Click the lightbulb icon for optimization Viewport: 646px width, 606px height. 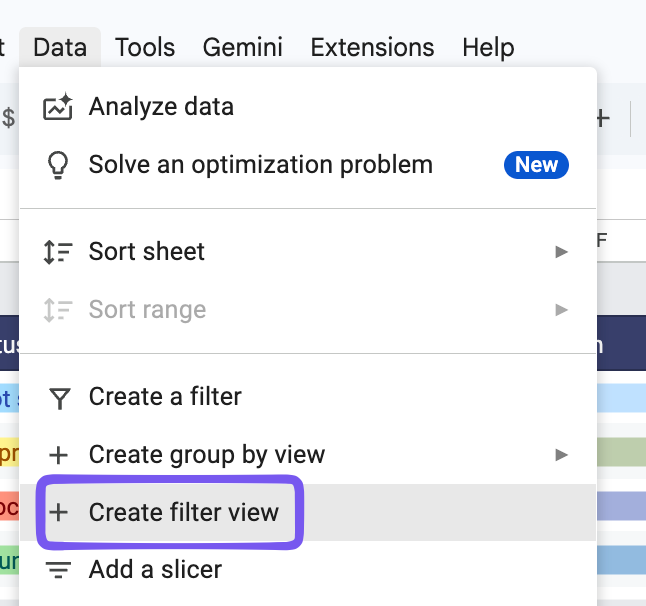point(58,166)
